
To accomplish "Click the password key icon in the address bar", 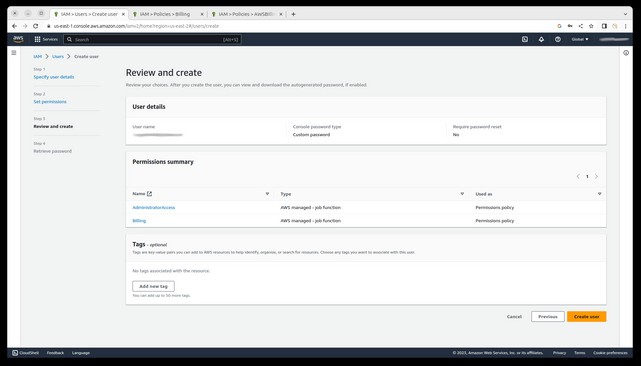I will pos(570,26).
